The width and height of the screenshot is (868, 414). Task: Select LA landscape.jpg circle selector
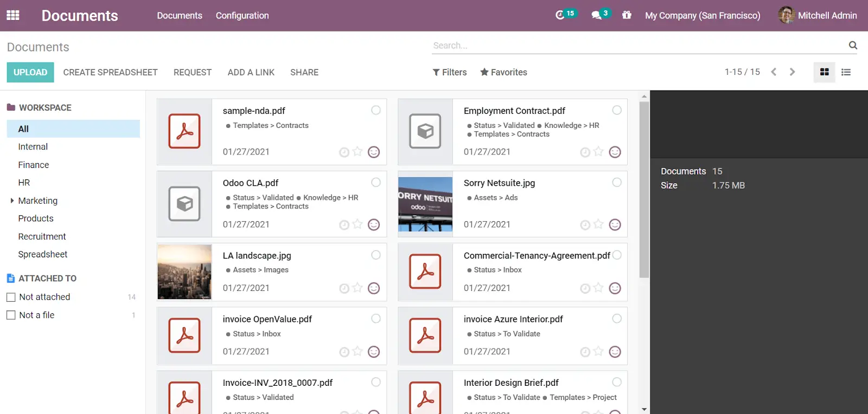coord(376,255)
